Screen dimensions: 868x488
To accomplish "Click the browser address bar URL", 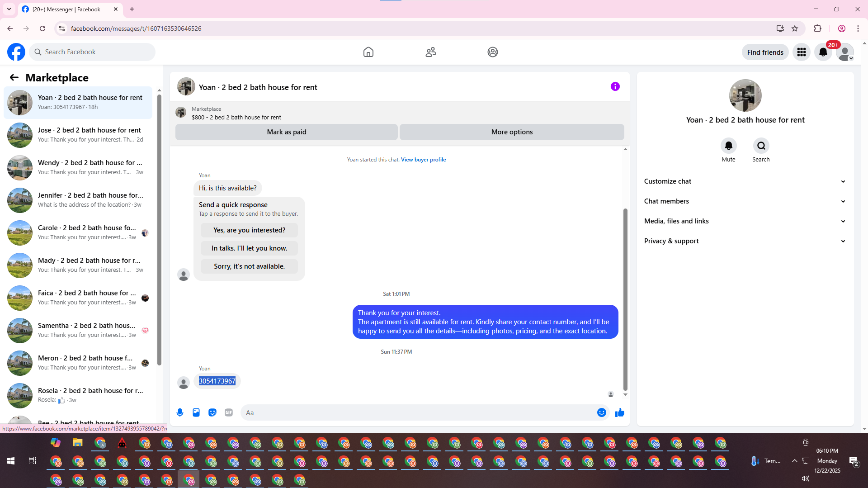I will click(x=136, y=28).
